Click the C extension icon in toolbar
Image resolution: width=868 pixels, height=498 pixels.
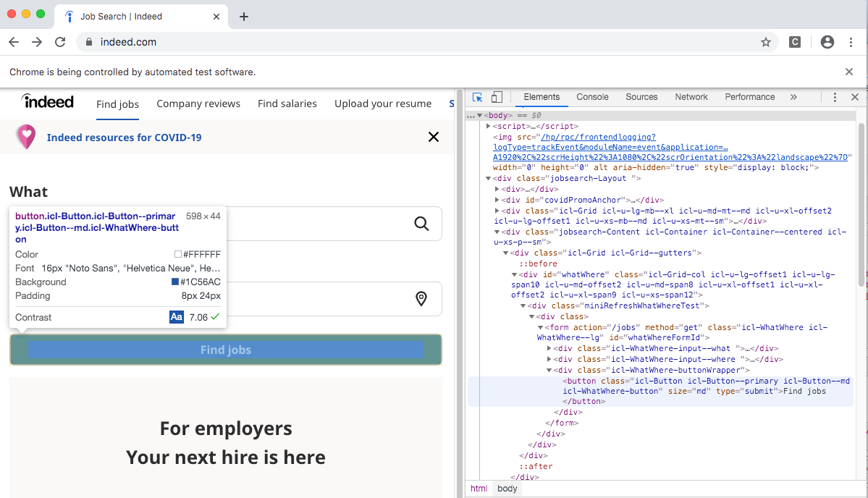(794, 42)
